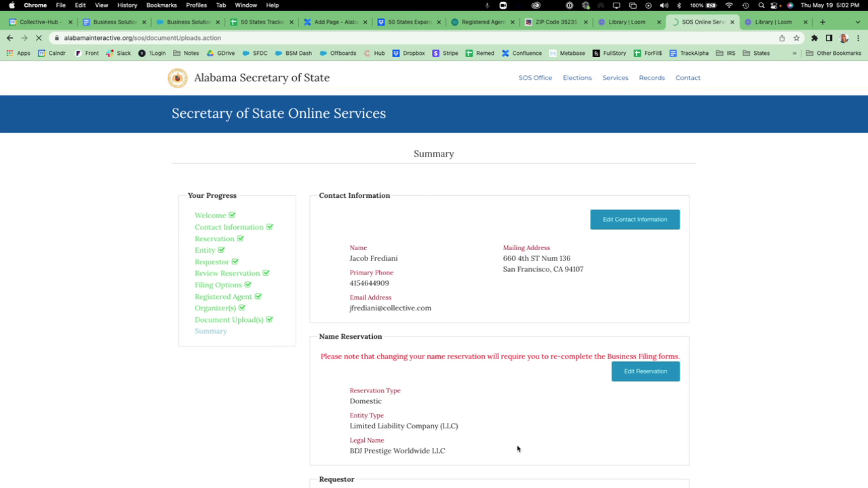
Task: Open the Metabase bookmark
Action: click(x=567, y=53)
